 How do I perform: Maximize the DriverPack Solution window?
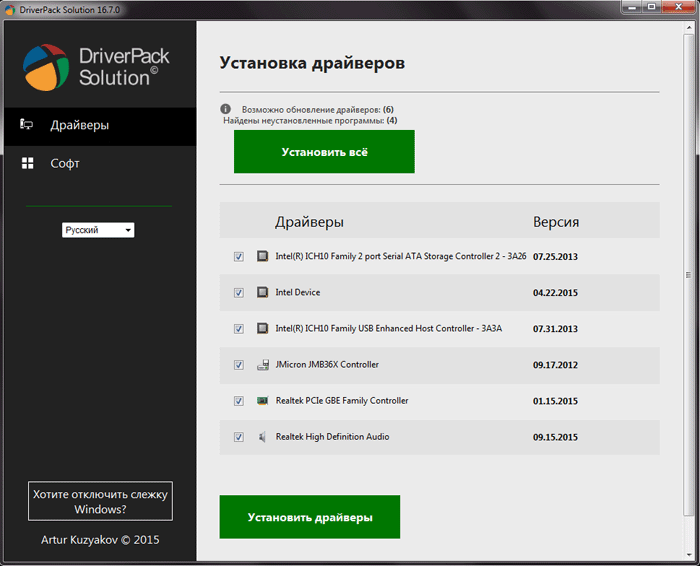click(652, 7)
